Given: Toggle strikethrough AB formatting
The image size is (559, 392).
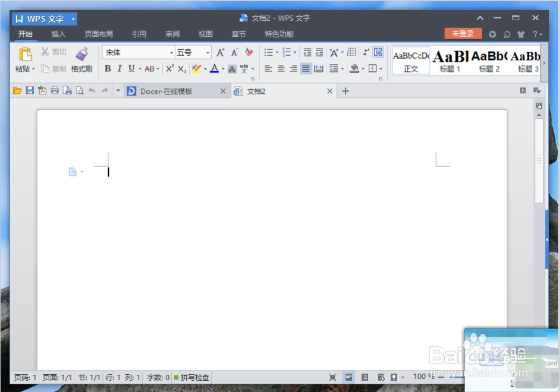Looking at the screenshot, I should click(149, 69).
